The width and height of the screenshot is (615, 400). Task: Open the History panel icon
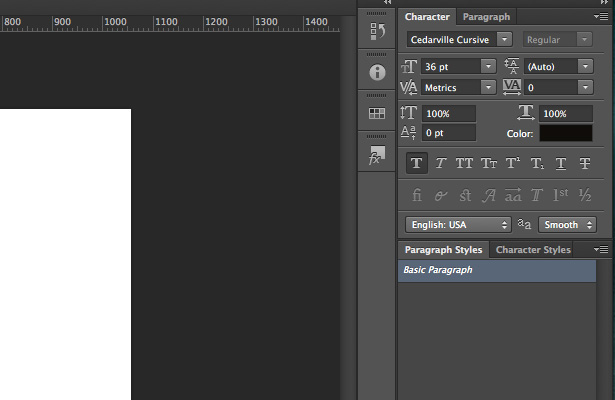tap(377, 31)
